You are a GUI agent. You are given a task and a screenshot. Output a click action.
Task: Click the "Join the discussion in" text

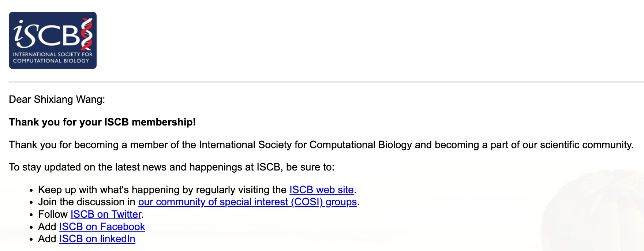(87, 202)
